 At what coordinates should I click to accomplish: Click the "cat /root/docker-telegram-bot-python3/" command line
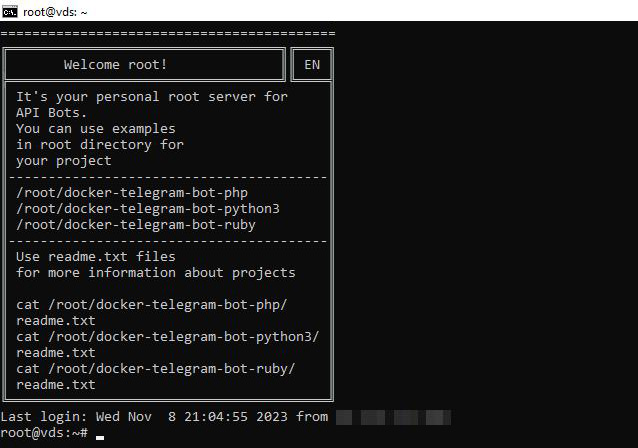tap(168, 337)
